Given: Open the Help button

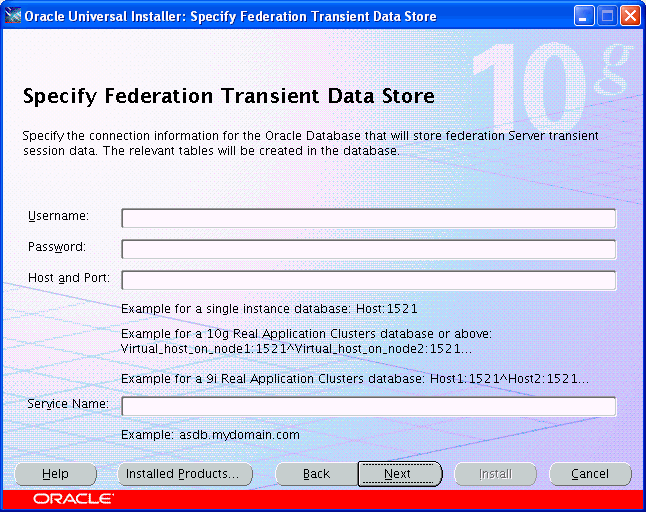Looking at the screenshot, I should point(56,474).
